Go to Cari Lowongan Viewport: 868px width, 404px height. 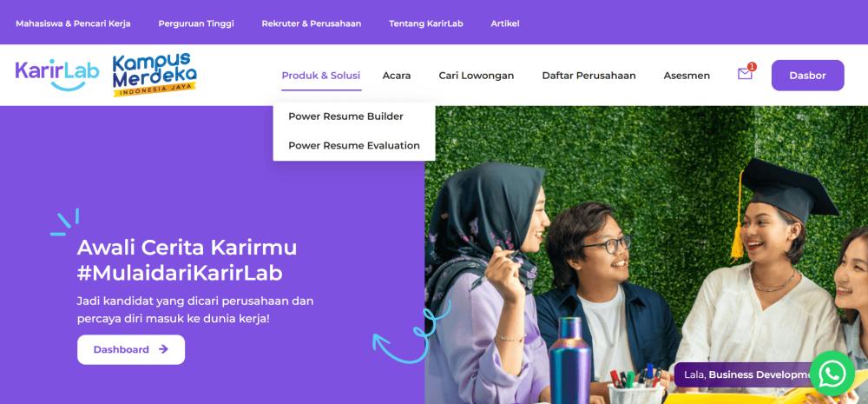pos(476,76)
